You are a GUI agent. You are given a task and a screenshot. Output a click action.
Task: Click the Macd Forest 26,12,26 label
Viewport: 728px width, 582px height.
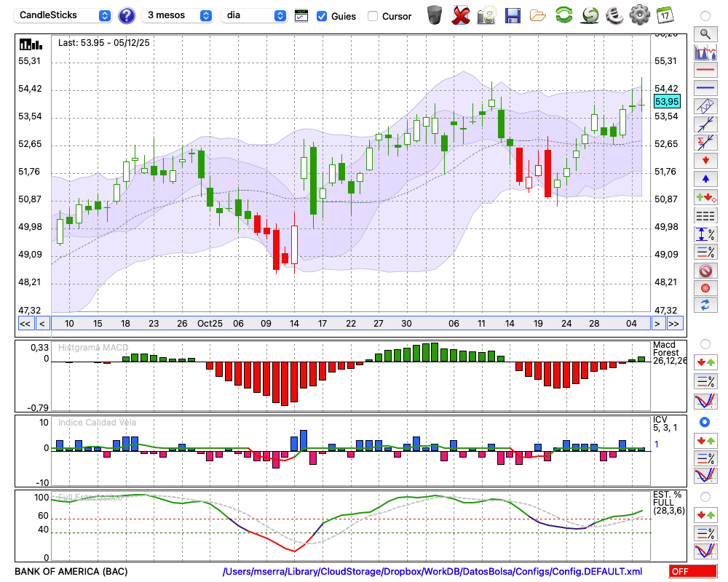[x=670, y=353]
